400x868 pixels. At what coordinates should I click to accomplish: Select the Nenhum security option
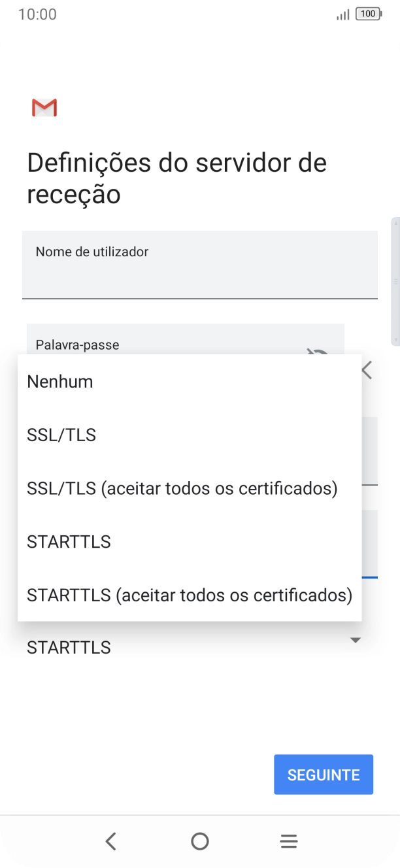[59, 381]
